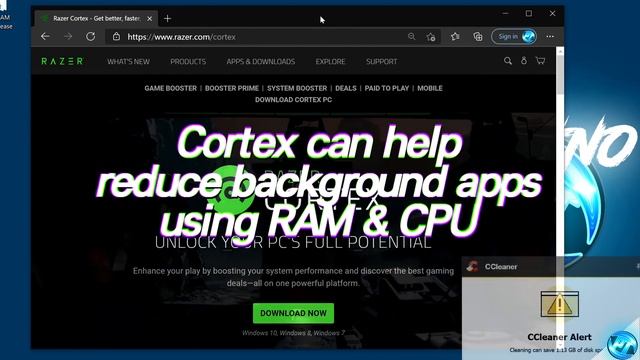The width and height of the screenshot is (640, 360).
Task: Click the Sign in profile button
Action: (x=514, y=36)
